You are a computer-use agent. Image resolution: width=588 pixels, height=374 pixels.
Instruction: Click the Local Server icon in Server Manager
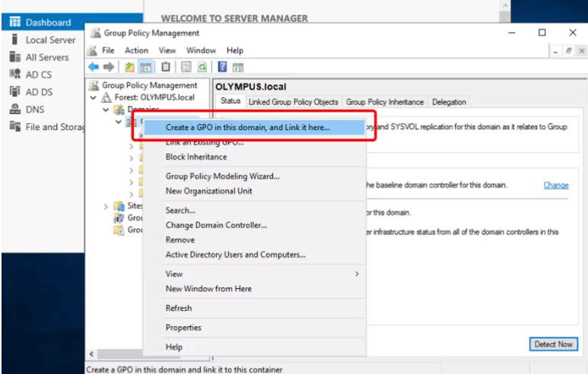[14, 40]
